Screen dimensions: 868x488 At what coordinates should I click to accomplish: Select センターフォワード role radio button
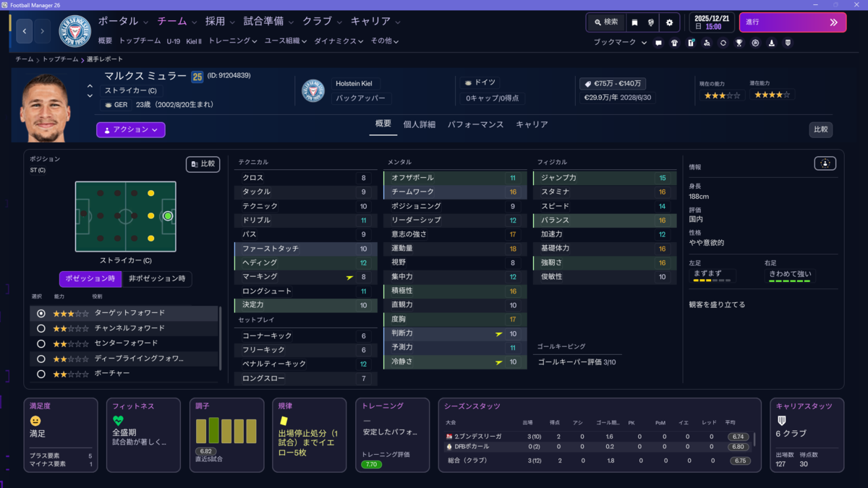tap(41, 344)
